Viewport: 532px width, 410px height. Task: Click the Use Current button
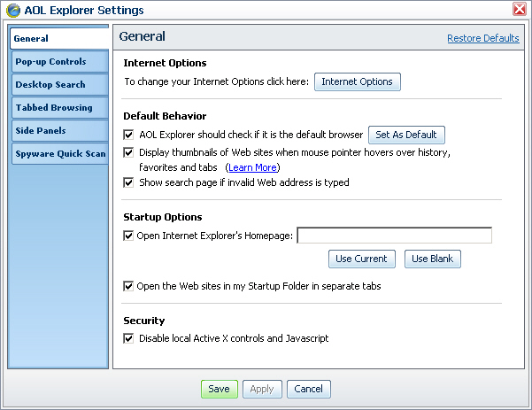[x=362, y=259]
